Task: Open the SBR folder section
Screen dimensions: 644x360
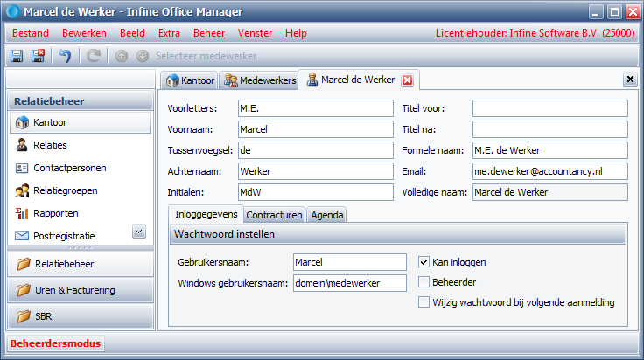Action: click(80, 316)
